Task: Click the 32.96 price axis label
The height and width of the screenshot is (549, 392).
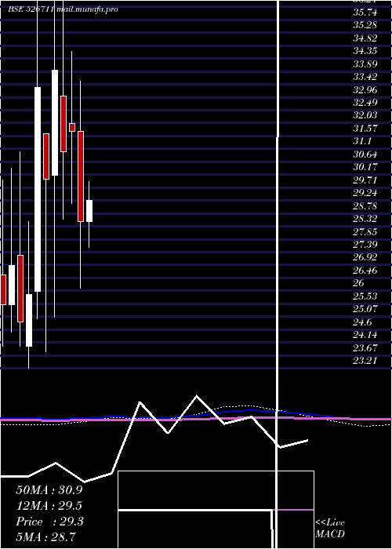Action: click(365, 90)
